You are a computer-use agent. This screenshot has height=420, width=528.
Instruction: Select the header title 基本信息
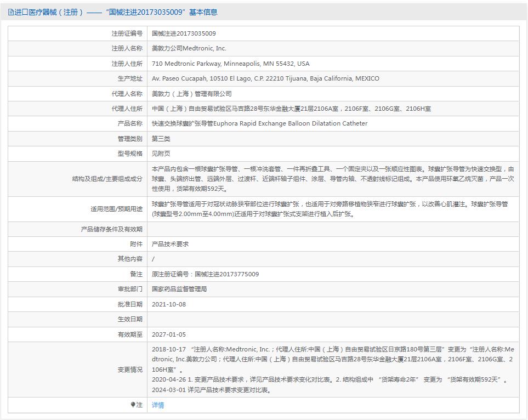point(203,13)
